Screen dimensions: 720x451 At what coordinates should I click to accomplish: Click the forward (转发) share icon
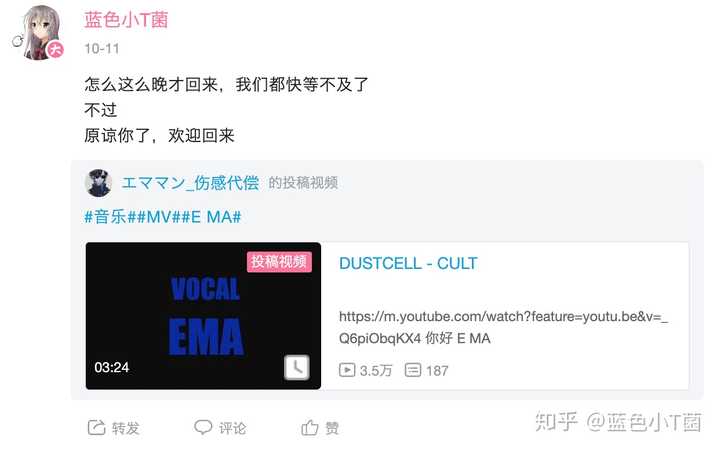96,428
